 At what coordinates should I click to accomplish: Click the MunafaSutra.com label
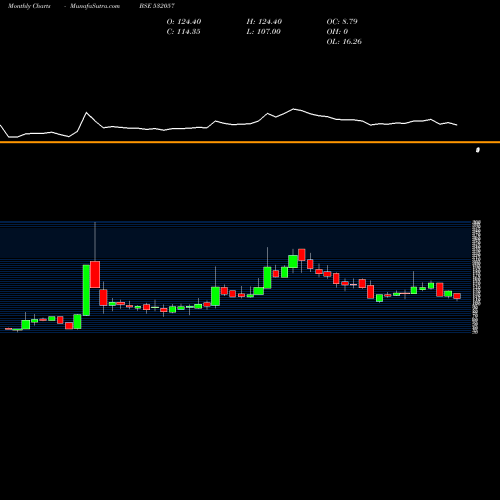(95, 6)
